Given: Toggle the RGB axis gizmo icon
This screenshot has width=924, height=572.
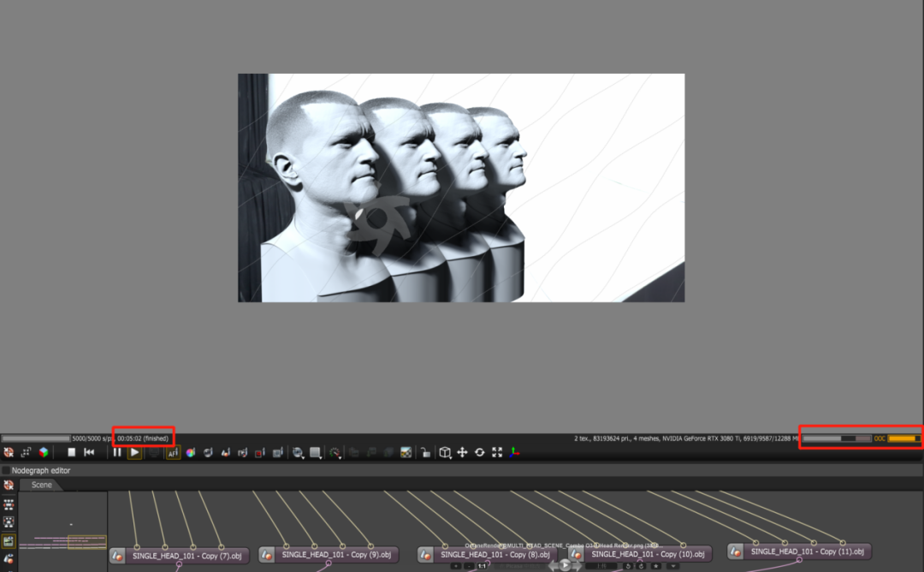Looking at the screenshot, I should tap(514, 452).
